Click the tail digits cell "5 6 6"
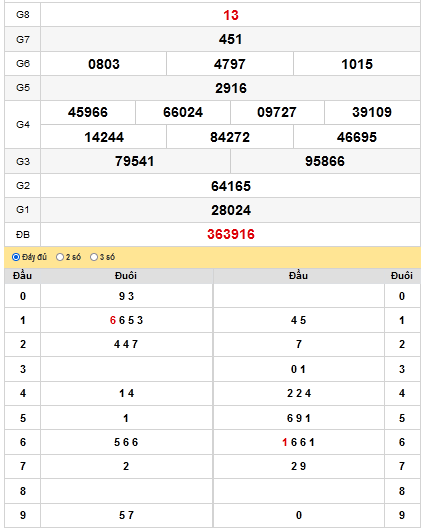Image resolution: width=425 pixels, height=531 pixels. pyautogui.click(x=126, y=442)
